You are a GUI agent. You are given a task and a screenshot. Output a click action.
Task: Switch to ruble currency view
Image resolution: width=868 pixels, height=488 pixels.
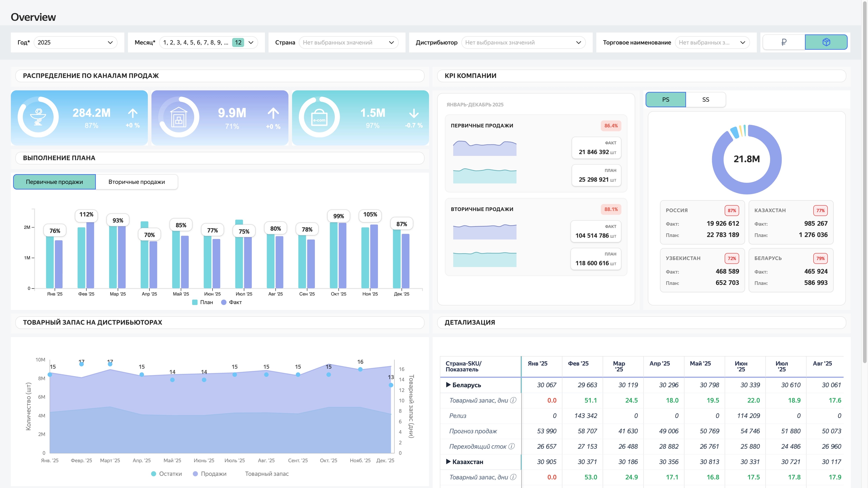tap(784, 42)
